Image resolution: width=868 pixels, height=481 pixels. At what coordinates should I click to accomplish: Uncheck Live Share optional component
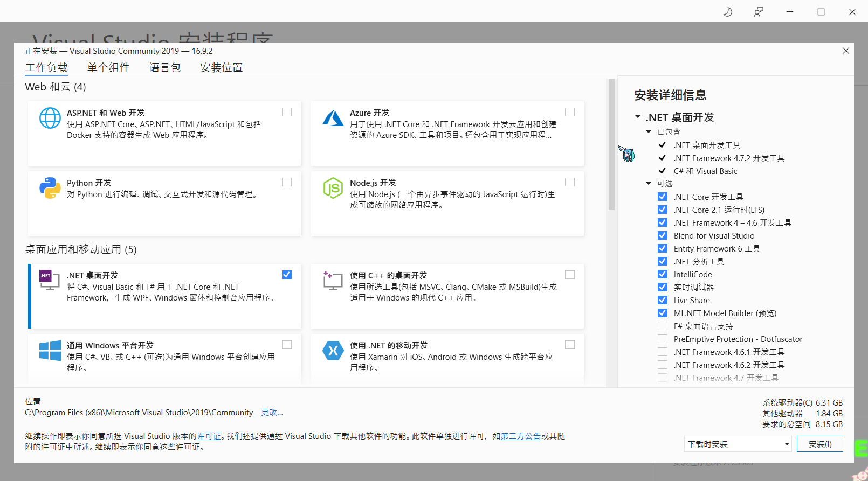[663, 300]
